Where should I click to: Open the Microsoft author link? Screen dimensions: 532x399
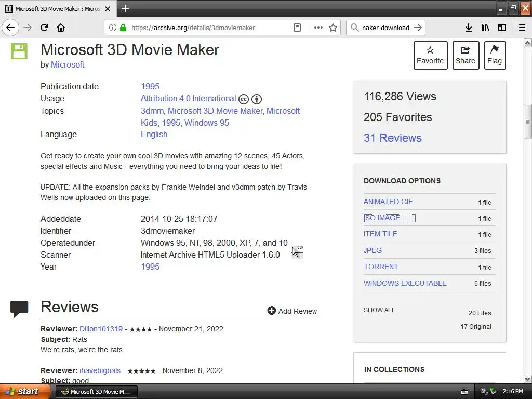[x=68, y=64]
